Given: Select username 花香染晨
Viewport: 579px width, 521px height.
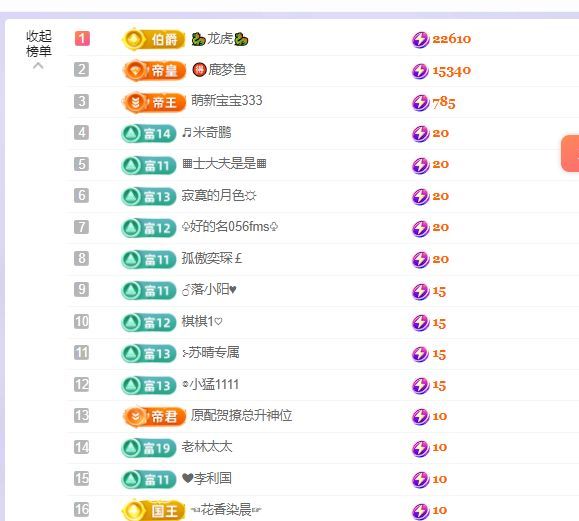Looking at the screenshot, I should click(226, 510).
